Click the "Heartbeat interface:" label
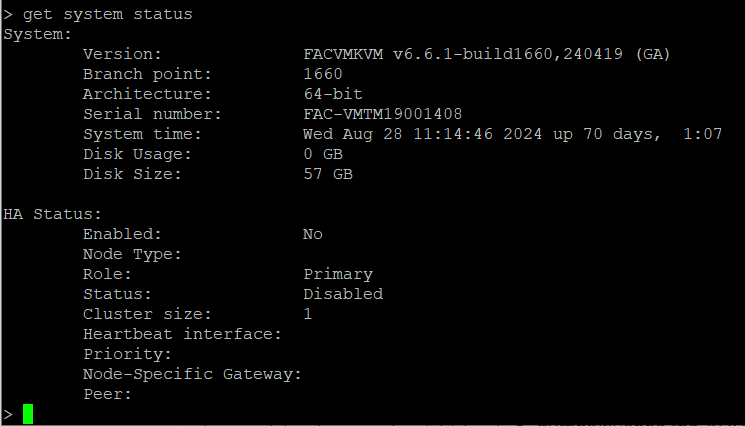The width and height of the screenshot is (745, 426). tap(182, 334)
